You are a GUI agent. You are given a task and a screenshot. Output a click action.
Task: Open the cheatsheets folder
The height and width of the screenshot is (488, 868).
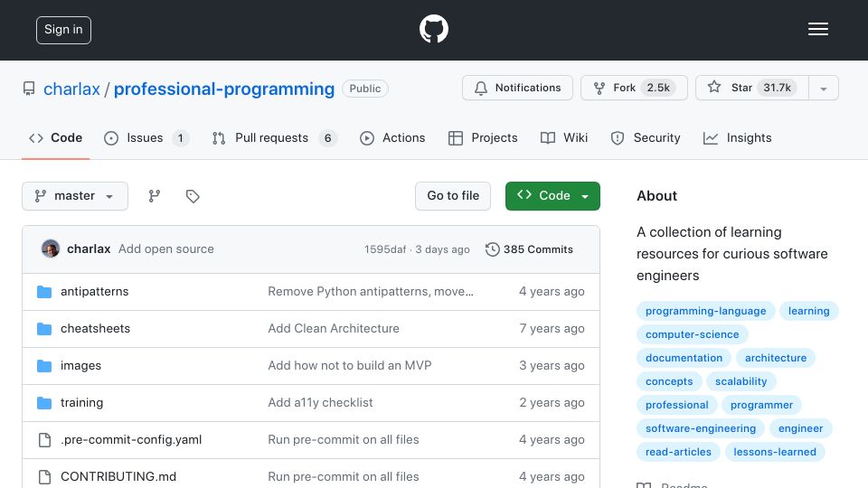point(95,329)
